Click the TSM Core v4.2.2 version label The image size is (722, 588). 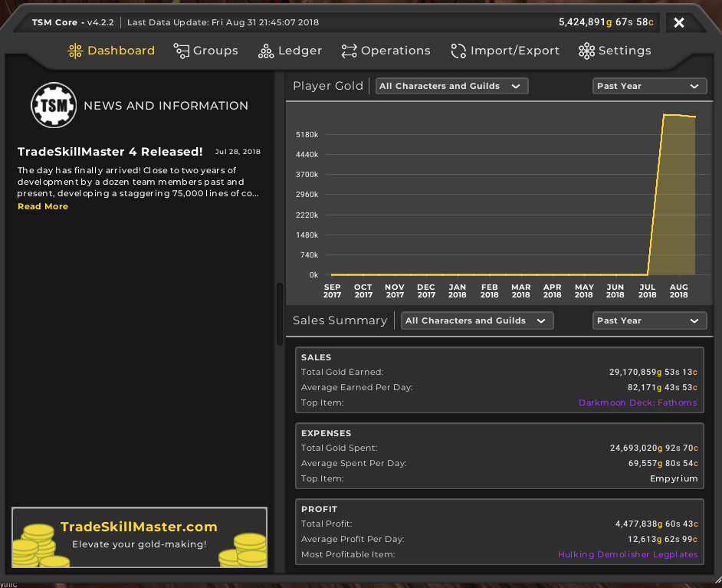point(73,22)
